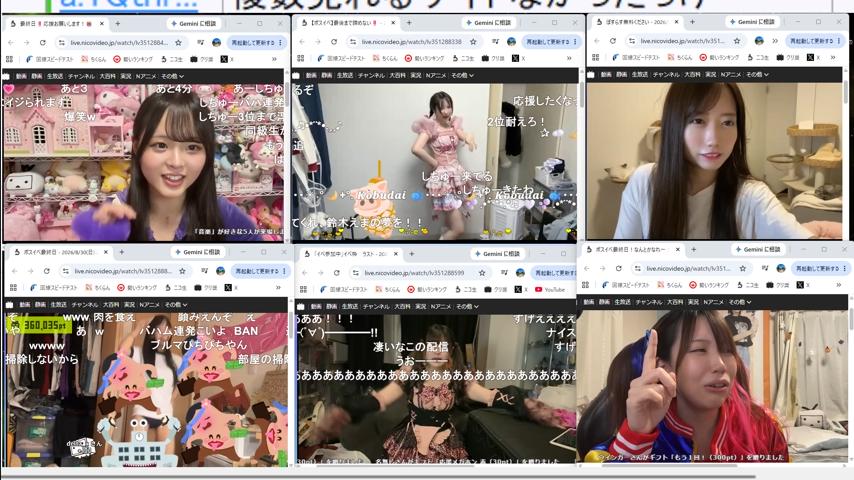Open 回線スピードテスト bookmark in lv351288599 window
This screenshot has width=854, height=480.
coord(343,289)
